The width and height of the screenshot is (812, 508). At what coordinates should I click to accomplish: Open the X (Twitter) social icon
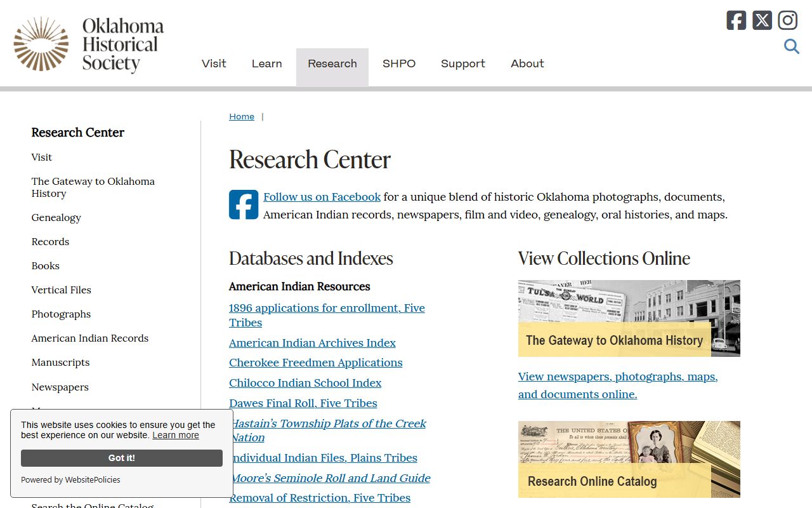pyautogui.click(x=762, y=20)
